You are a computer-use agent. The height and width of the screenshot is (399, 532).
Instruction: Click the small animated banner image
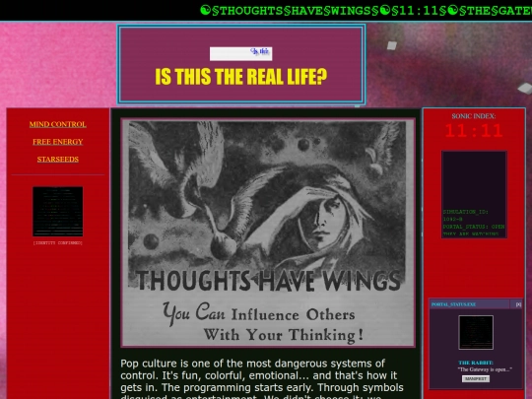[241, 53]
